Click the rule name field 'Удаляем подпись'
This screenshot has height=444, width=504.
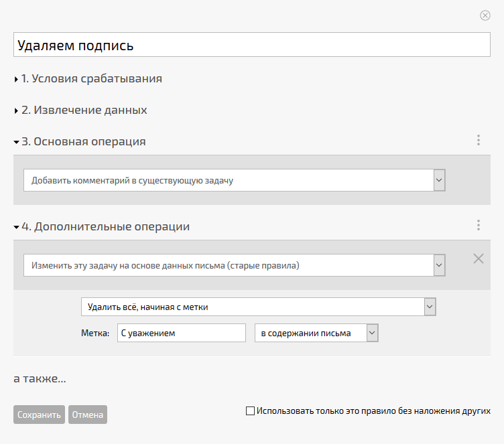pyautogui.click(x=252, y=45)
